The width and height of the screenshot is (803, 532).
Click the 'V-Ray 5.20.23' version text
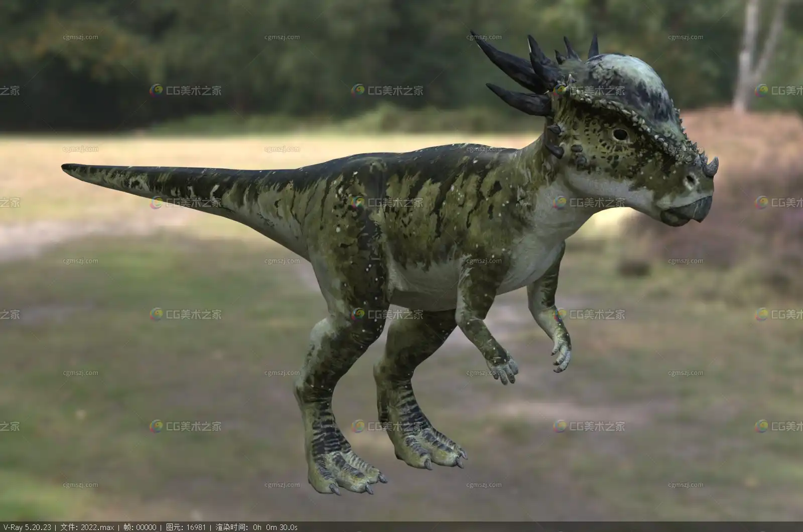tap(27, 527)
